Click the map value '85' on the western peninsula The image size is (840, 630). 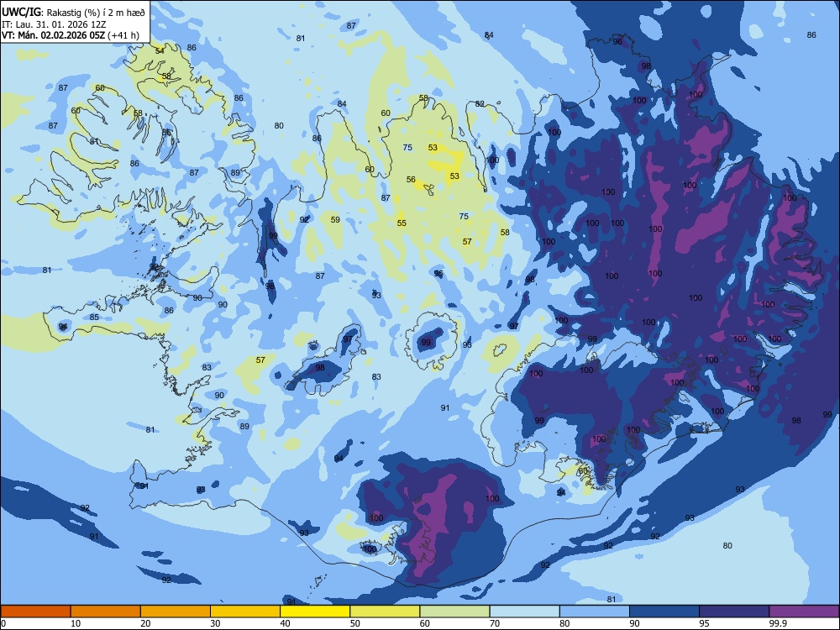(x=94, y=318)
